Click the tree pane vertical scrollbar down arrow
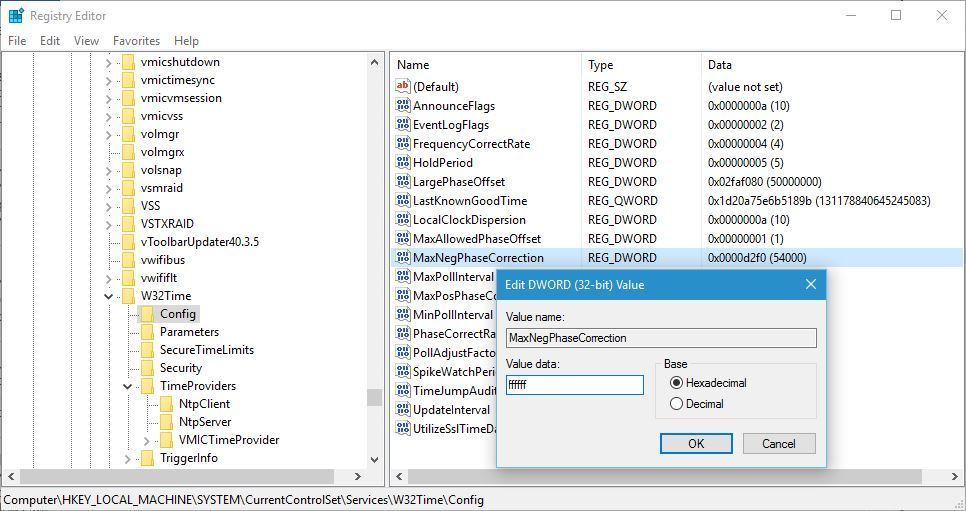 375,459
